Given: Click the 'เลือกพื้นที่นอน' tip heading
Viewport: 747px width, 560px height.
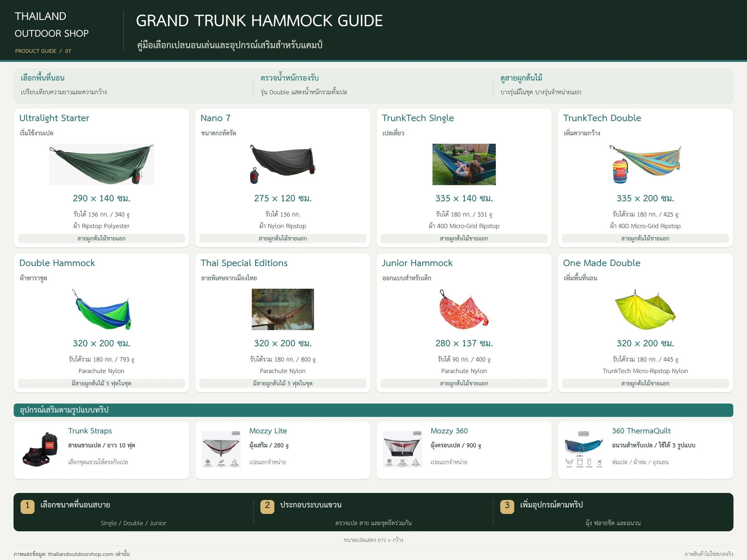Looking at the screenshot, I should tap(43, 78).
